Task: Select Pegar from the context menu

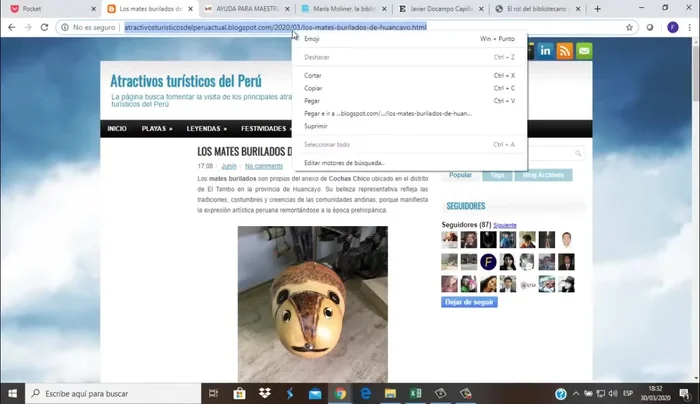Action: coord(409,101)
